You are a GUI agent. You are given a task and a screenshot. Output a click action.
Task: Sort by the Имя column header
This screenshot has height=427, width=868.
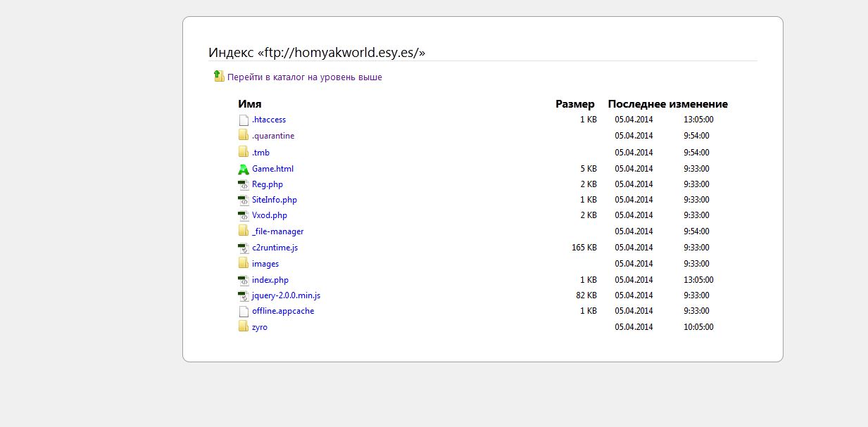tap(249, 104)
